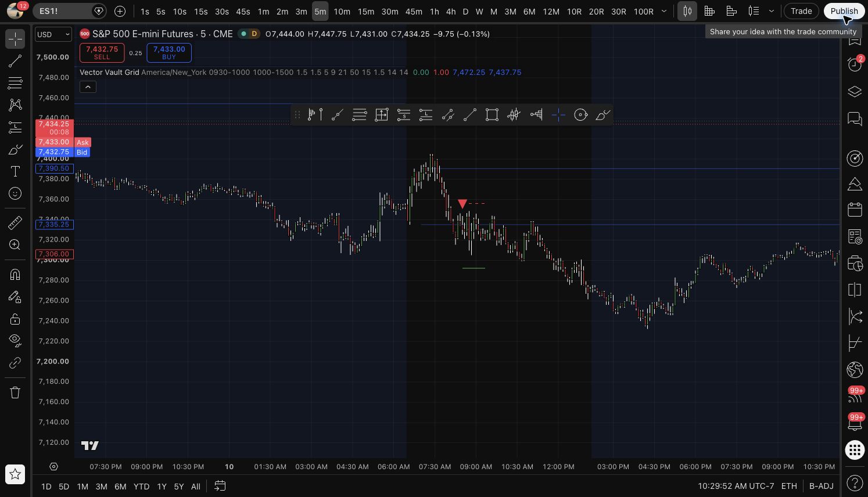Expand the dropdown arrow beside the Trade button
868x497 pixels.
772,11
